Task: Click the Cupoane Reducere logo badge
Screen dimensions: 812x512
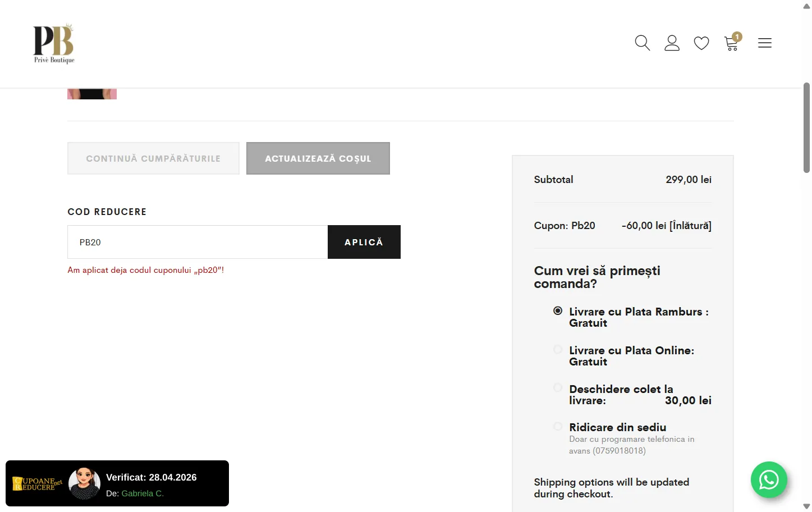Action: point(37,483)
